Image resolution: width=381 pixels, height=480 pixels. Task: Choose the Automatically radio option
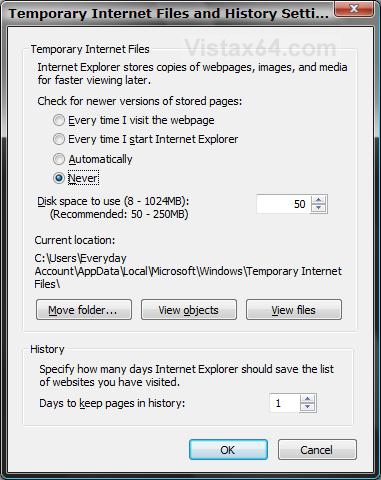tap(59, 159)
